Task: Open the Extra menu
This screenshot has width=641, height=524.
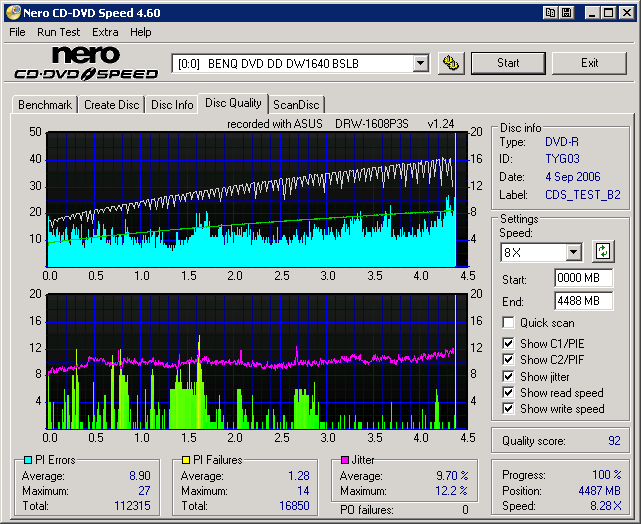Action: coord(105,32)
